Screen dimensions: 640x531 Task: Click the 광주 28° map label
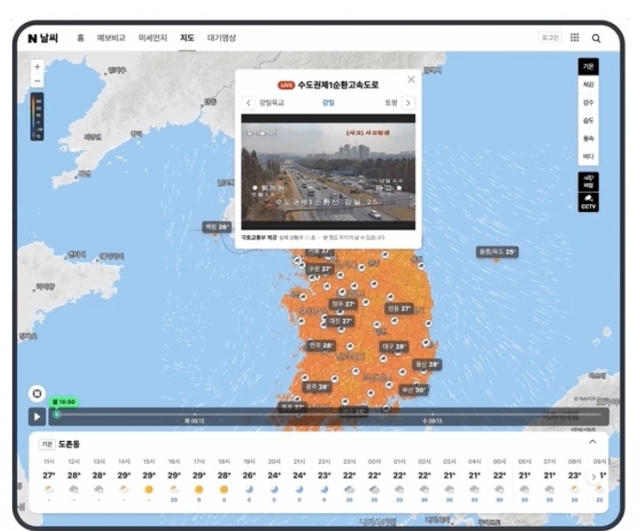click(317, 387)
